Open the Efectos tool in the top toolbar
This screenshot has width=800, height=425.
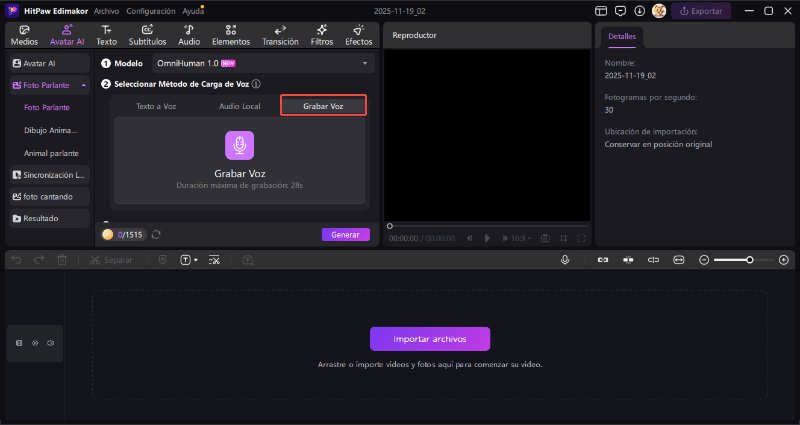click(358, 36)
